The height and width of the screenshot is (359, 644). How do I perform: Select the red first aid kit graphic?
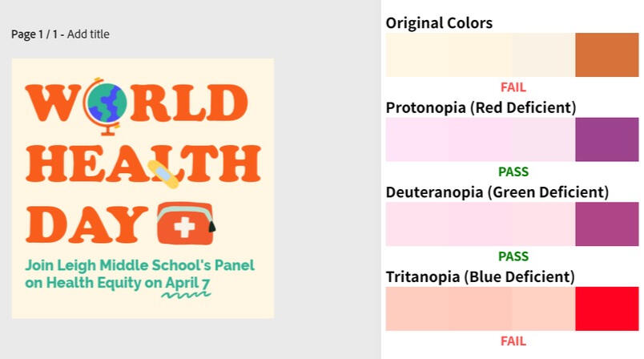click(x=185, y=224)
